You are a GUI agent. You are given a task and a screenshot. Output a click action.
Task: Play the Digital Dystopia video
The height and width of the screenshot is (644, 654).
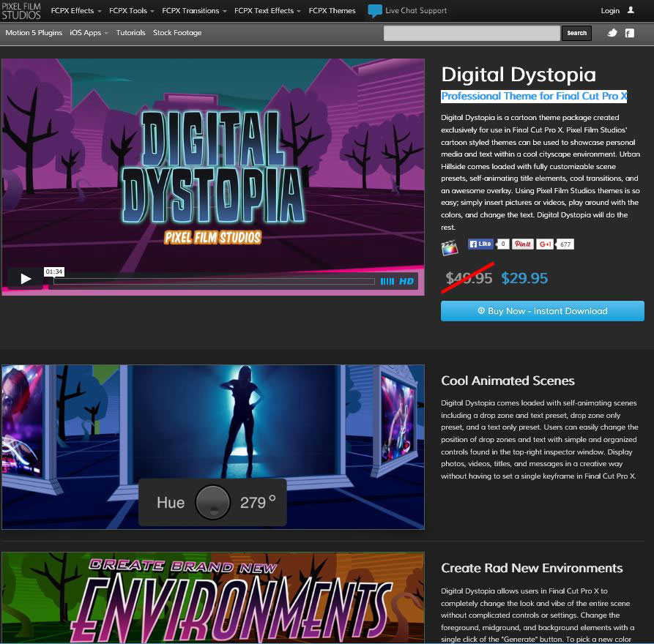coord(26,278)
